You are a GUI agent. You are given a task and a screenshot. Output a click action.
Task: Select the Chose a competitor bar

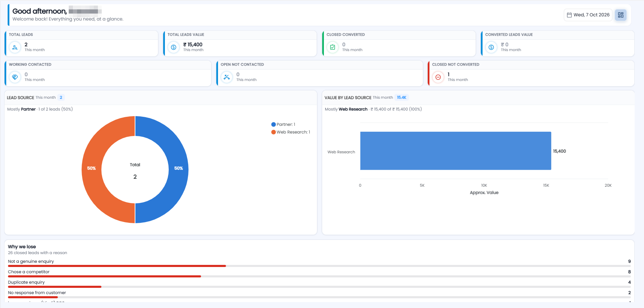[x=319, y=276]
